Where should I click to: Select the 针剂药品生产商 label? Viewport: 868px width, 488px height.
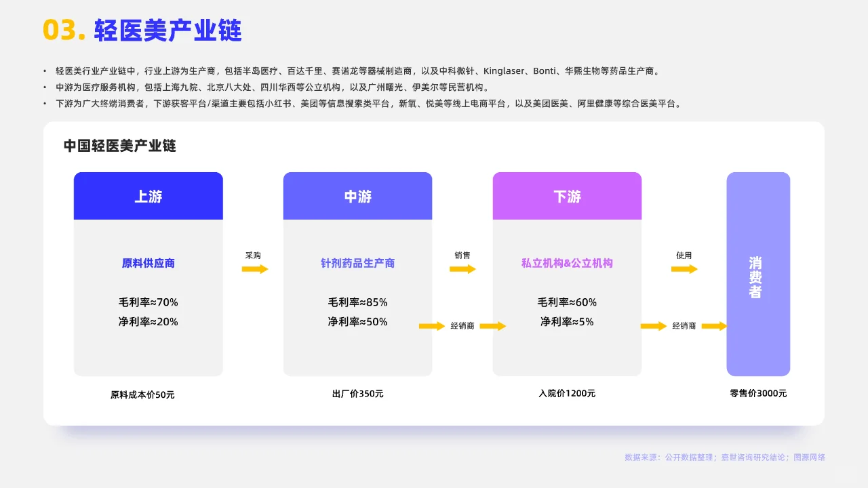coord(357,264)
